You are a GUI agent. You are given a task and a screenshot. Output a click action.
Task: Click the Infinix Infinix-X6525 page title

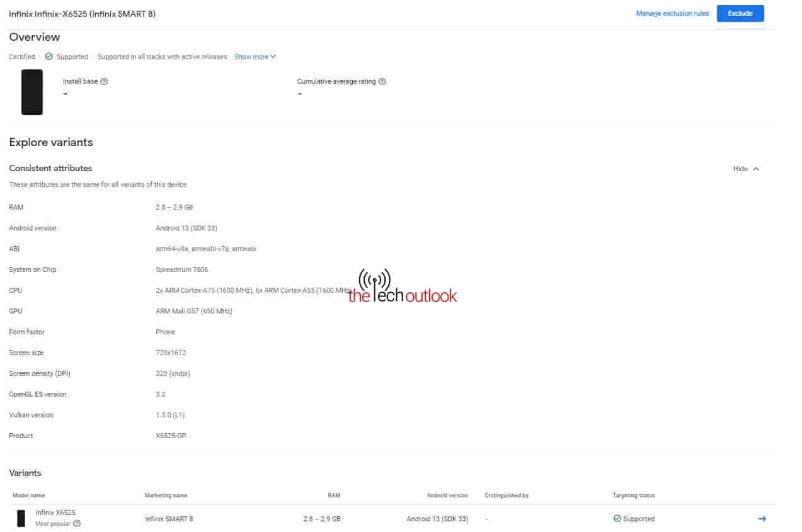[x=83, y=13]
